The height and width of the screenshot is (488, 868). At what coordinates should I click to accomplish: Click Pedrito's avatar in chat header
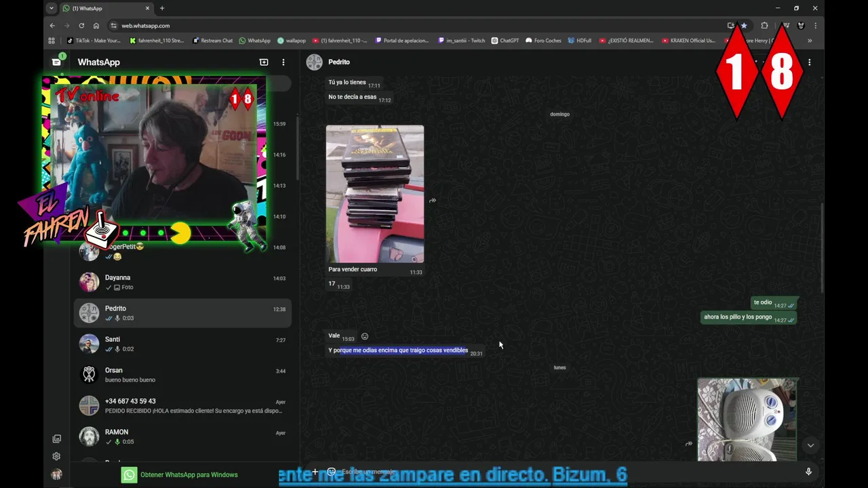[x=314, y=62]
